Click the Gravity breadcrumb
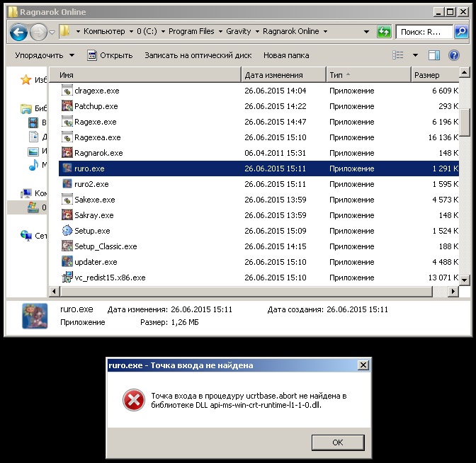This screenshot has width=476, height=463. coord(238,31)
